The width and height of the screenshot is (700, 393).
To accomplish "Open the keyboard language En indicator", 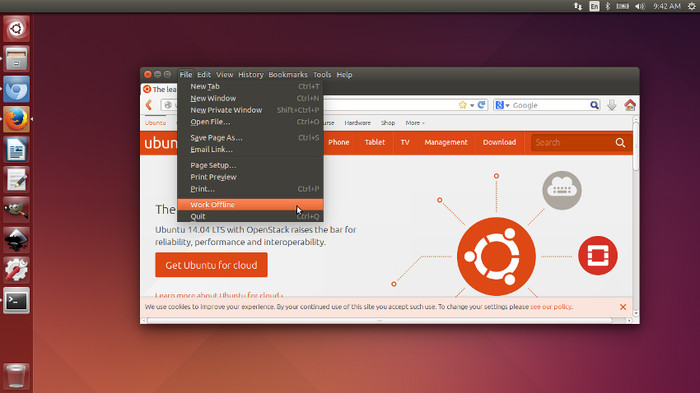I will pos(594,6).
